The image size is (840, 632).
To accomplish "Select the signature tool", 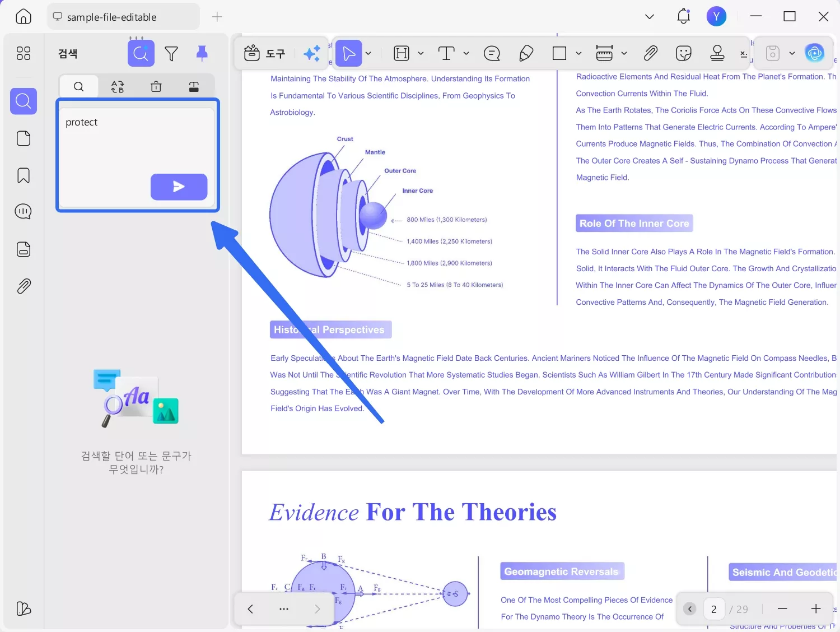I will point(744,54).
